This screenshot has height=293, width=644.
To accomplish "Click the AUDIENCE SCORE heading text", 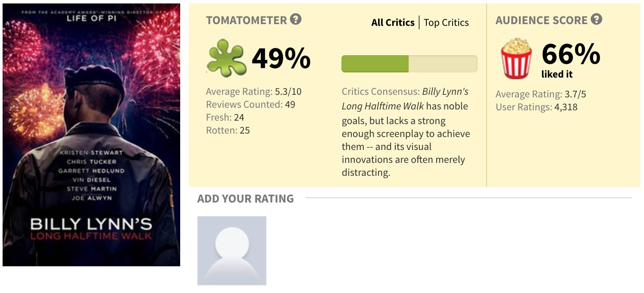I will (x=541, y=20).
